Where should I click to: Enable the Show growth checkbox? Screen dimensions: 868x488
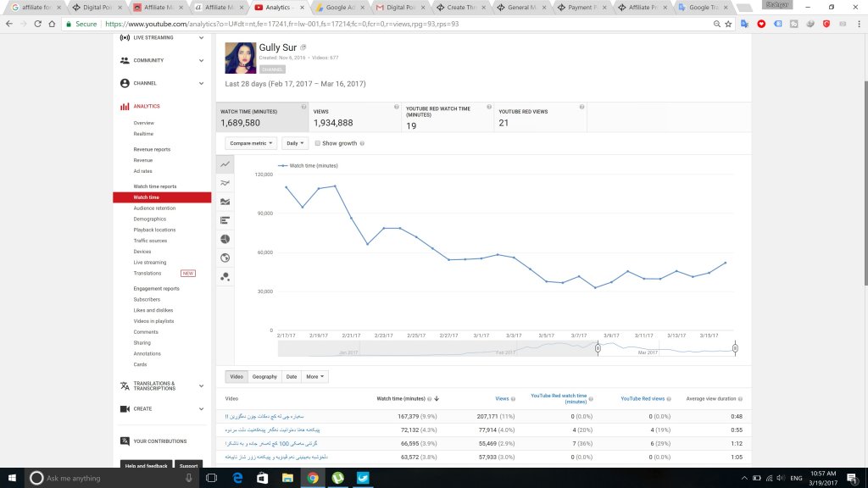click(317, 144)
